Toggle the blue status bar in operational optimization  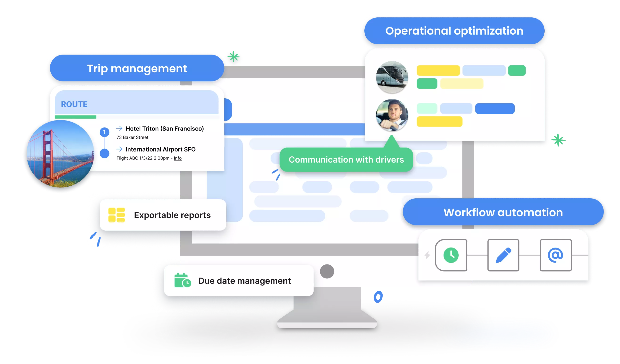pyautogui.click(x=495, y=108)
